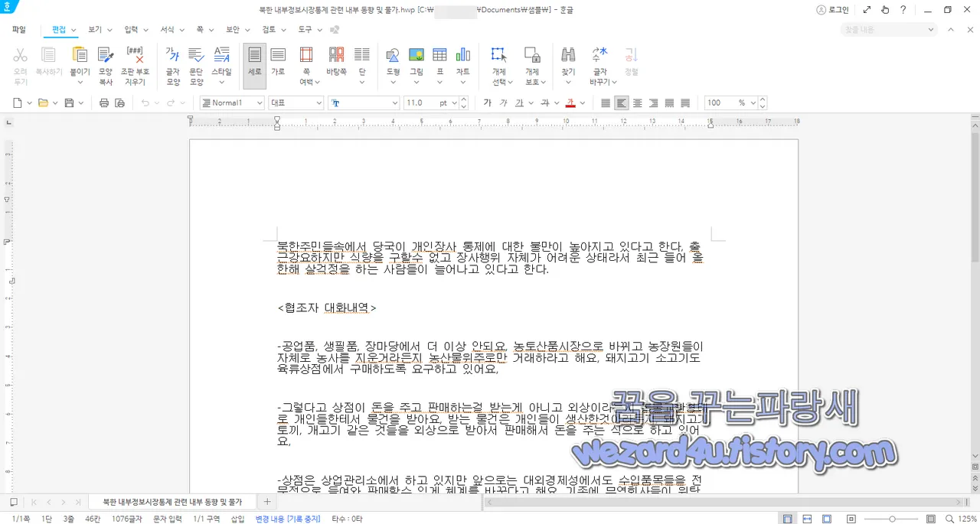Insert a Shape (도형)

click(393, 55)
